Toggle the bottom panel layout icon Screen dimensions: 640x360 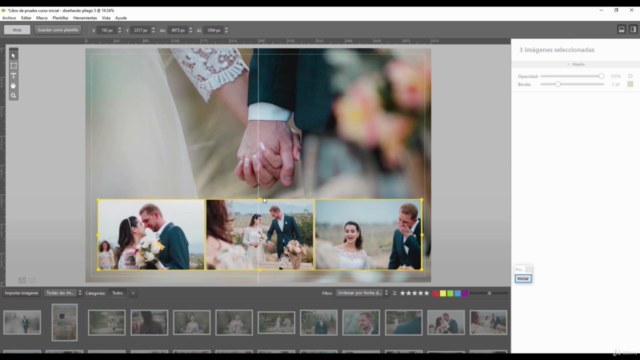[621, 29]
